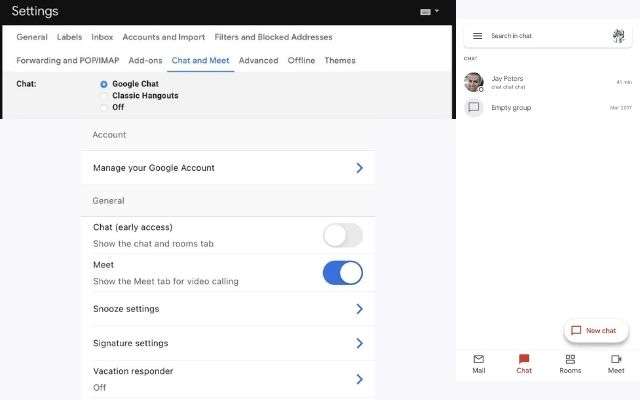The height and width of the screenshot is (400, 640).
Task: Open the input tools keyboard icon in Settings header
Action: [x=426, y=12]
